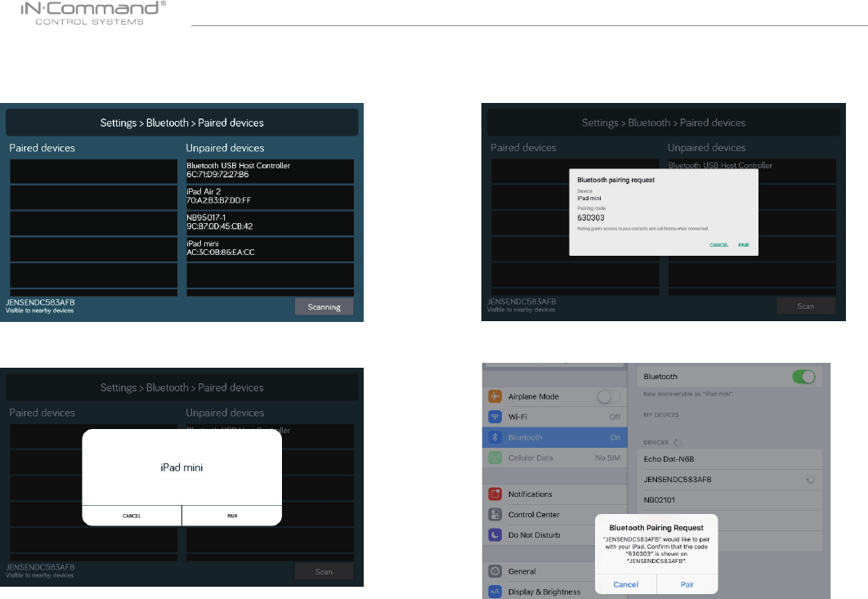Select JENSENDC583AFB in iPad devices list

click(730, 480)
